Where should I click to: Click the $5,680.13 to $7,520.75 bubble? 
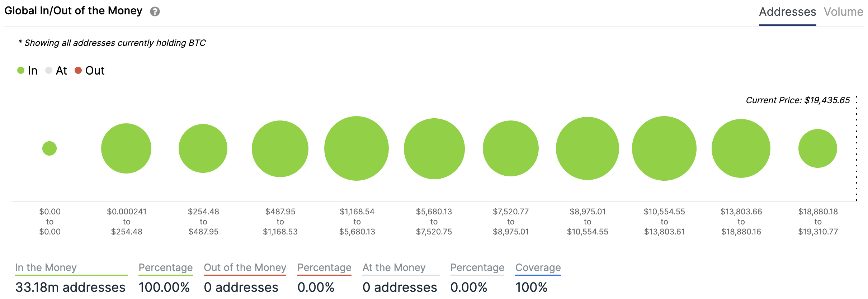click(x=434, y=148)
